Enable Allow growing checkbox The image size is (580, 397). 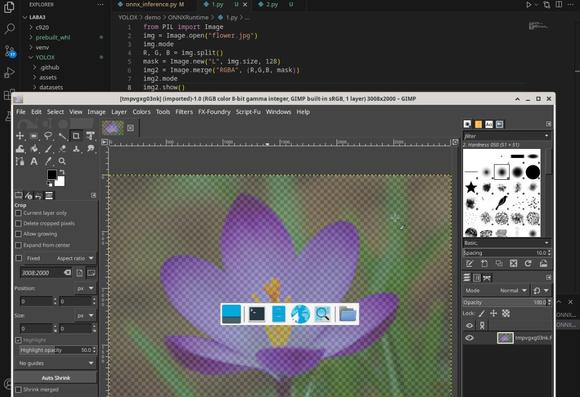18,234
